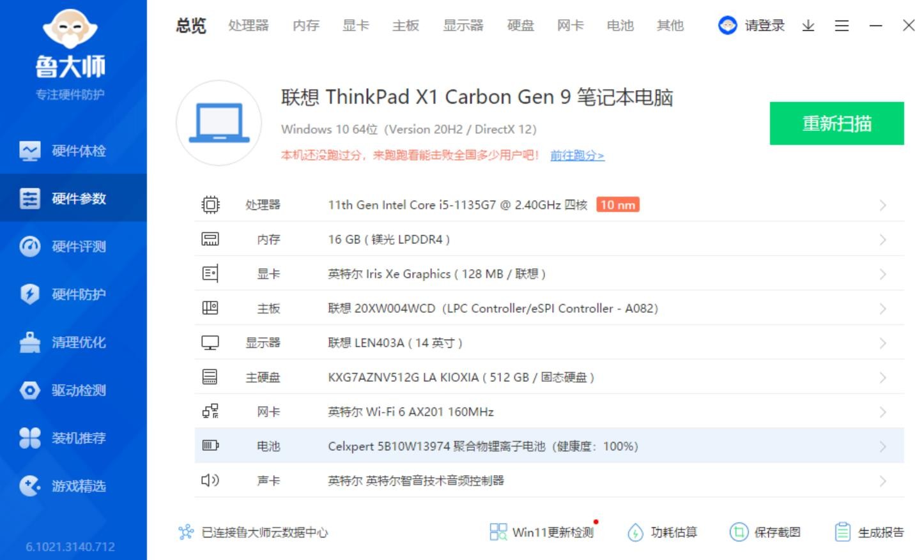The image size is (924, 560).
Task: Expand the 声卡 row chevron
Action: point(882,481)
